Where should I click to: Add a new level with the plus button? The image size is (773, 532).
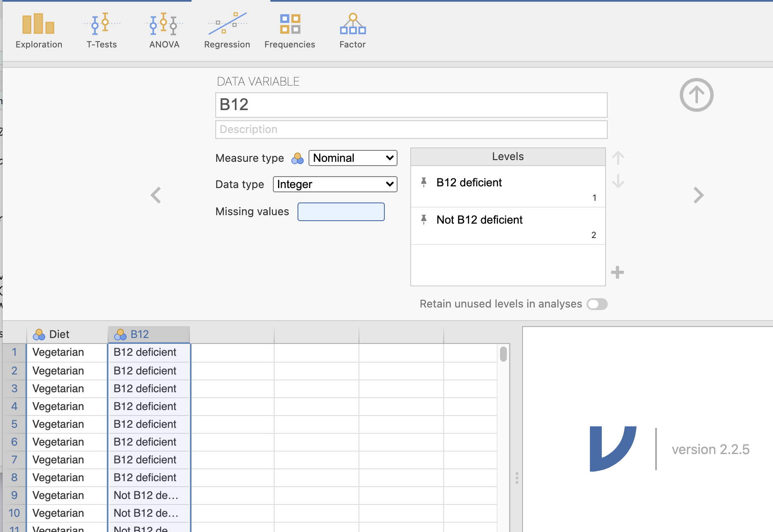(617, 272)
